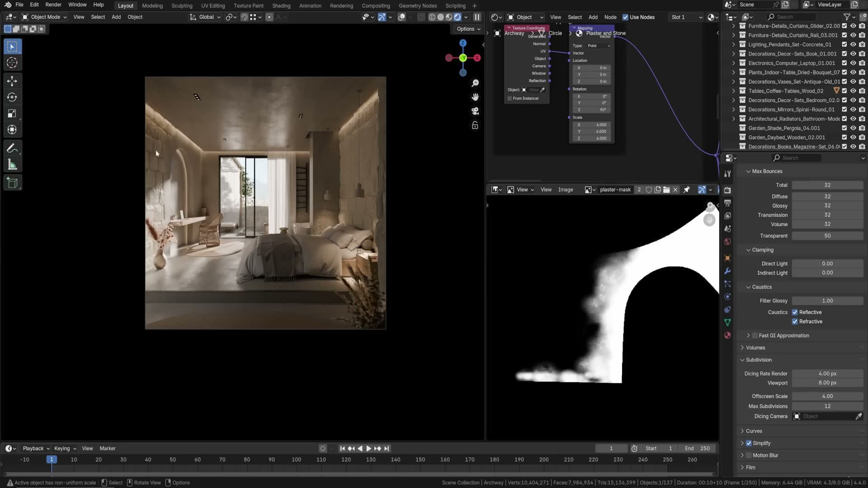Select the Measure tool
The height and width of the screenshot is (488, 868).
coord(12,164)
